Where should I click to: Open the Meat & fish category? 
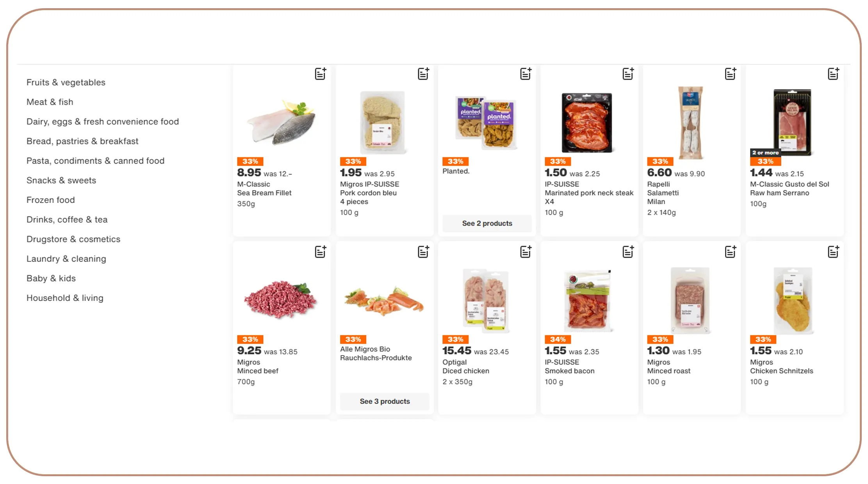click(x=50, y=102)
